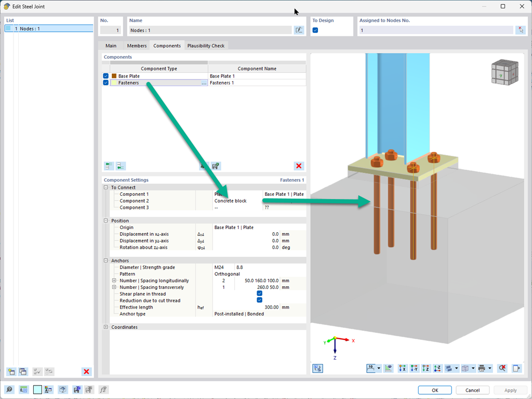Uncheck the To Design checkbox

(315, 31)
